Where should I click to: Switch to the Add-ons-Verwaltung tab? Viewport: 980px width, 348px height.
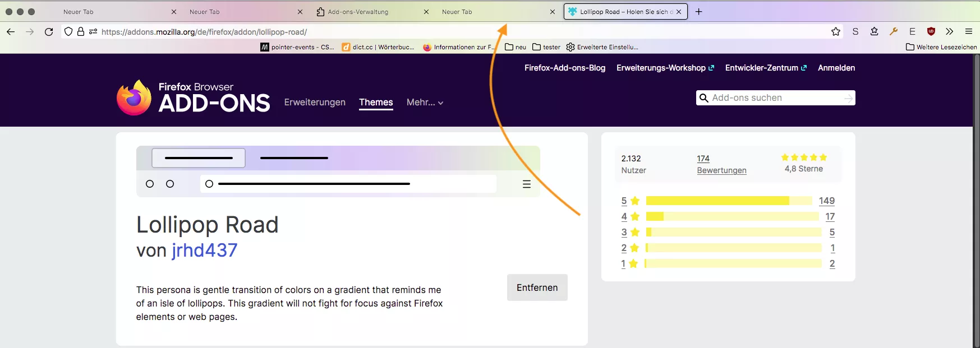tap(358, 12)
